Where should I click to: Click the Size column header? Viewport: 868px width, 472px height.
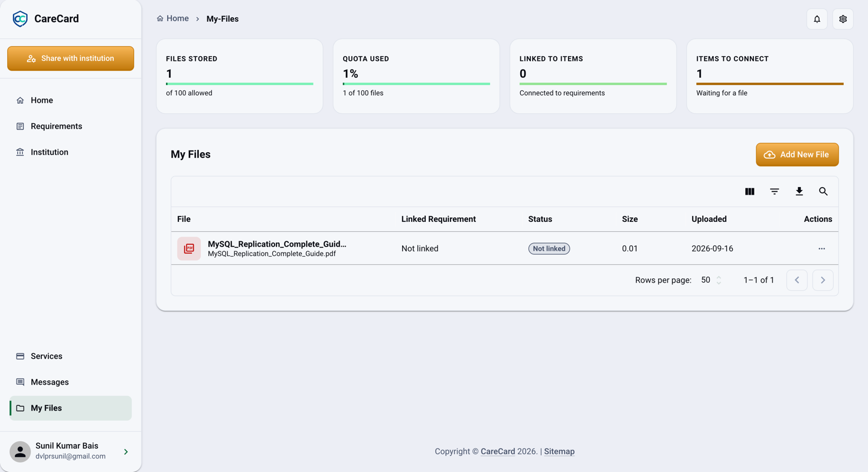[x=630, y=219]
